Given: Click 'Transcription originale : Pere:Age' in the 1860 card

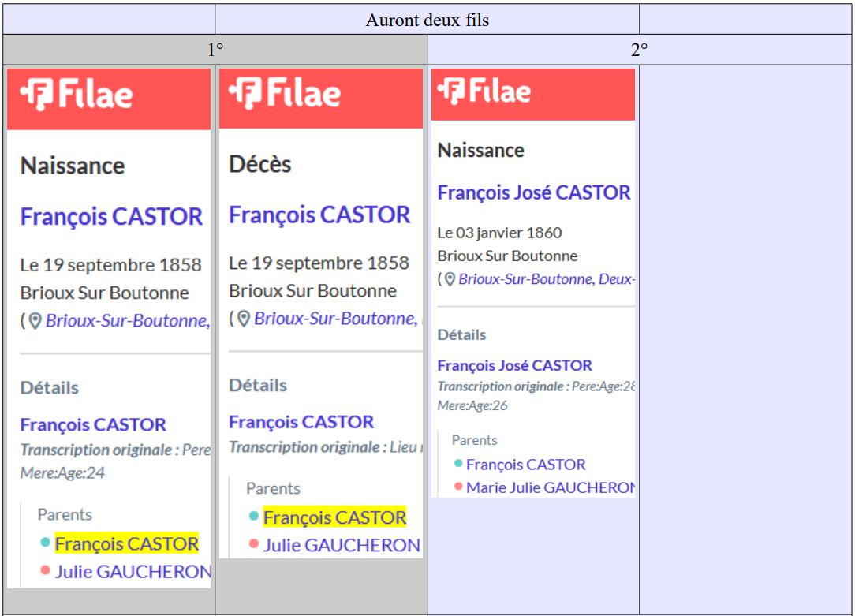Looking at the screenshot, I should (x=536, y=386).
